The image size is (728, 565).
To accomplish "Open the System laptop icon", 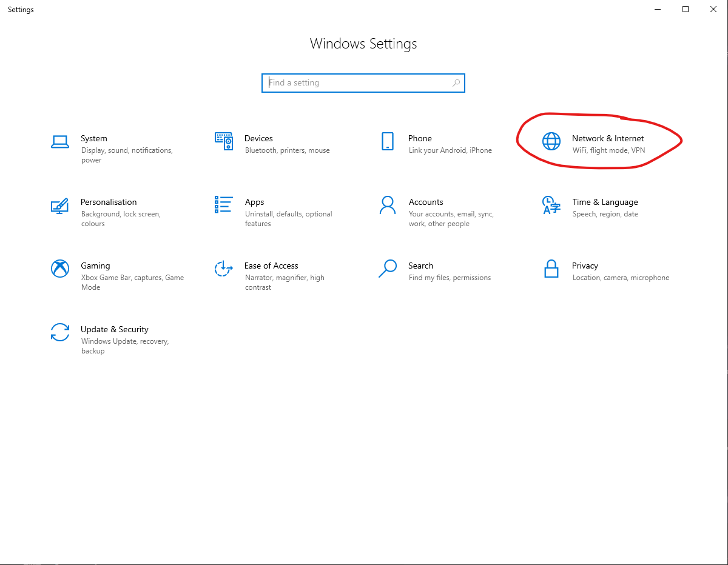I will [60, 141].
